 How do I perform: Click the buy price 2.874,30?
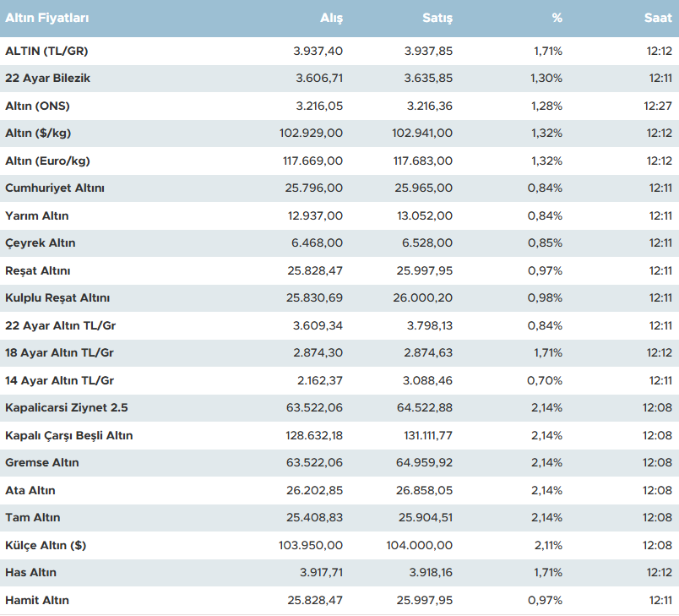[x=318, y=353]
